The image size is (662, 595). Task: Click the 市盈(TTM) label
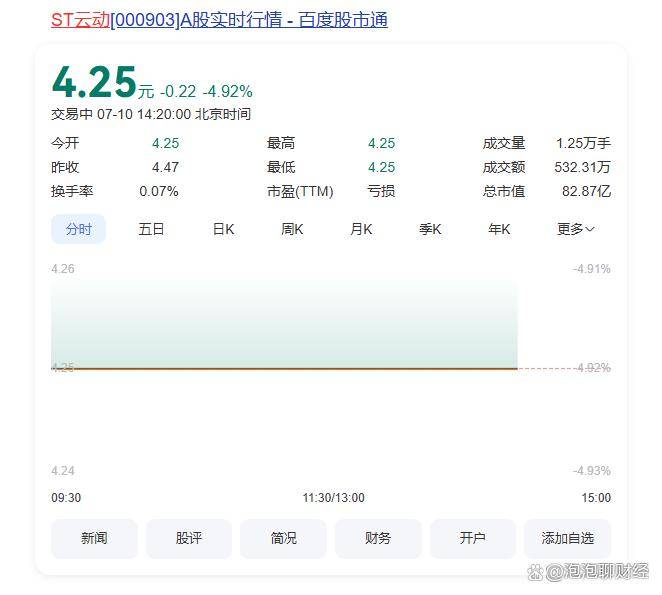(x=300, y=191)
